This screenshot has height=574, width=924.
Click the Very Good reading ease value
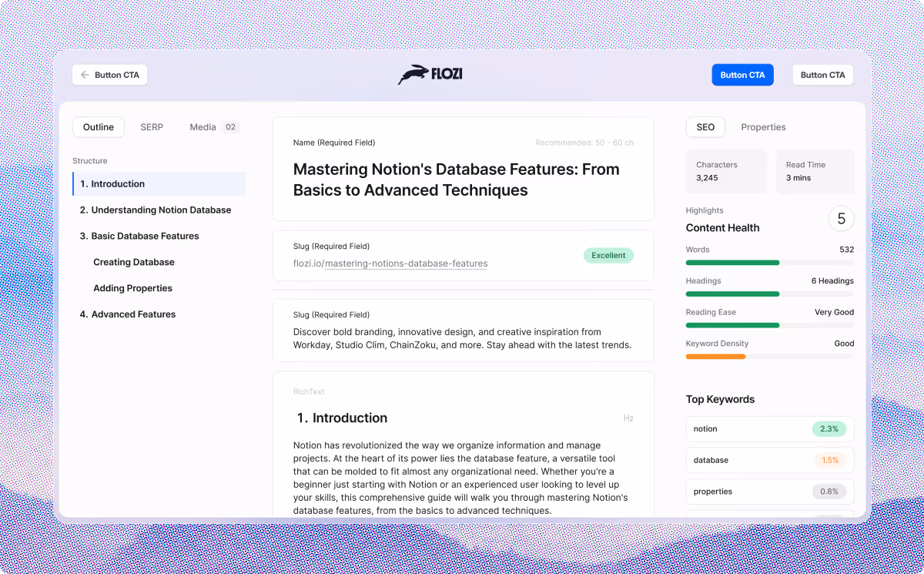coord(834,312)
